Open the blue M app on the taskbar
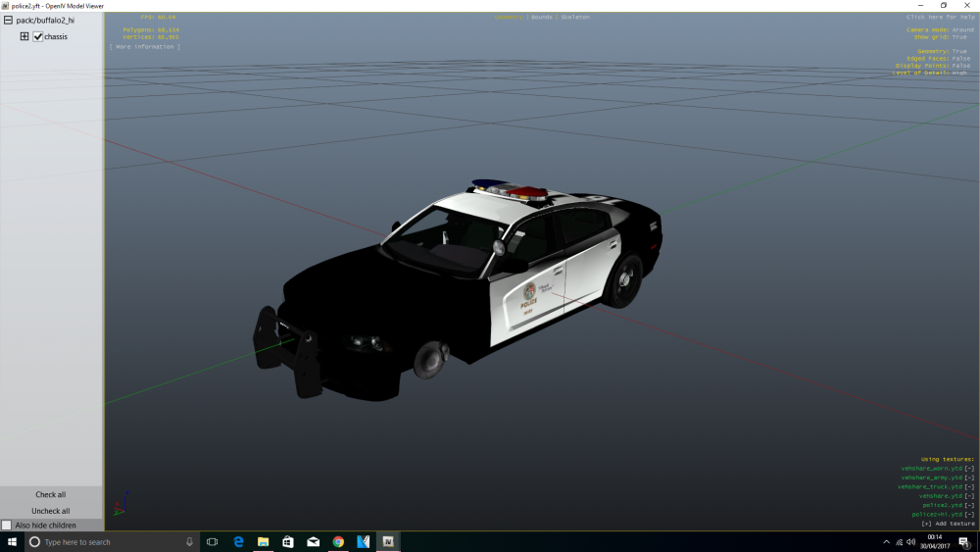980x552 pixels. click(364, 541)
